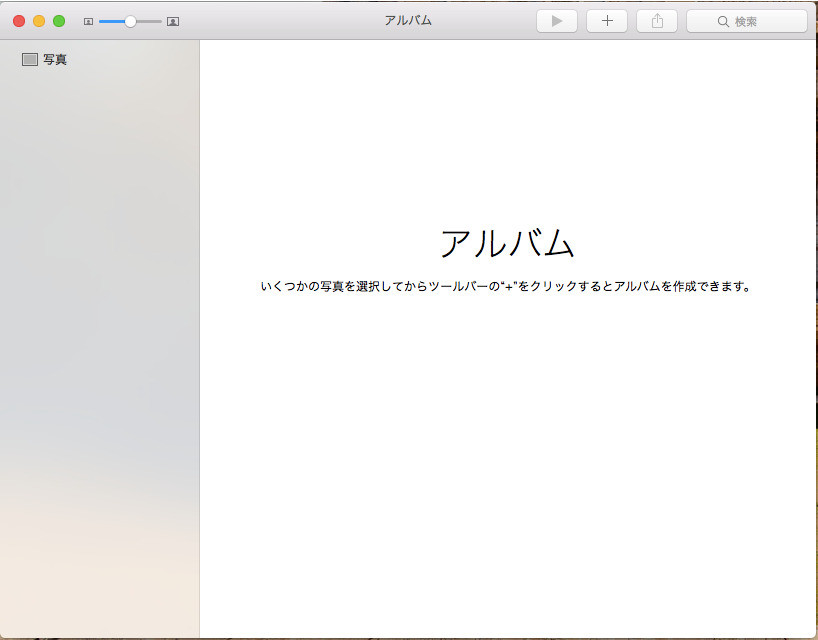Click the empty album content area

point(509,450)
